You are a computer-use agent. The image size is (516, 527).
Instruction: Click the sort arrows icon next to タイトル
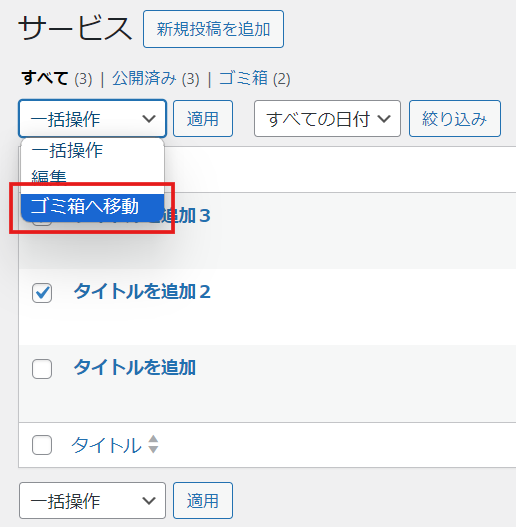pos(153,444)
